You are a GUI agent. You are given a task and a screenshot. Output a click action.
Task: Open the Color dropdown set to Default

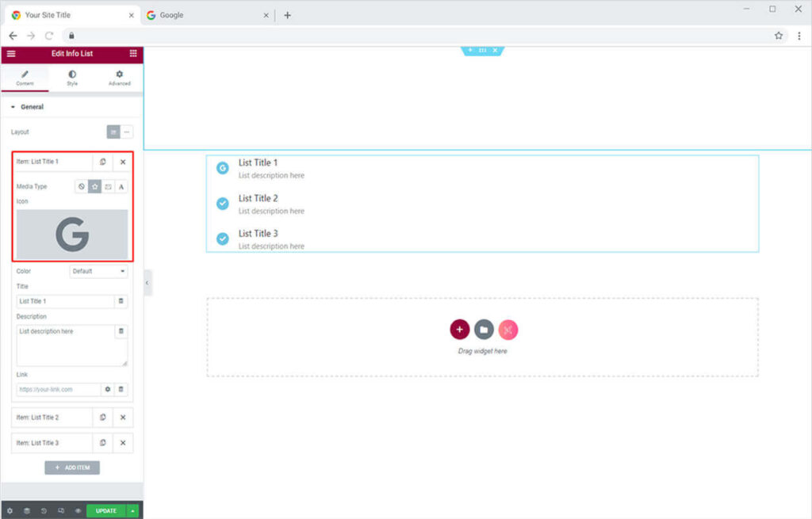pos(99,271)
